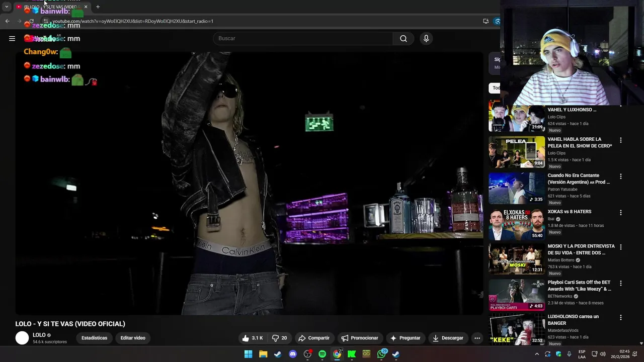Show hidden system tray icons chevron

tap(537, 354)
